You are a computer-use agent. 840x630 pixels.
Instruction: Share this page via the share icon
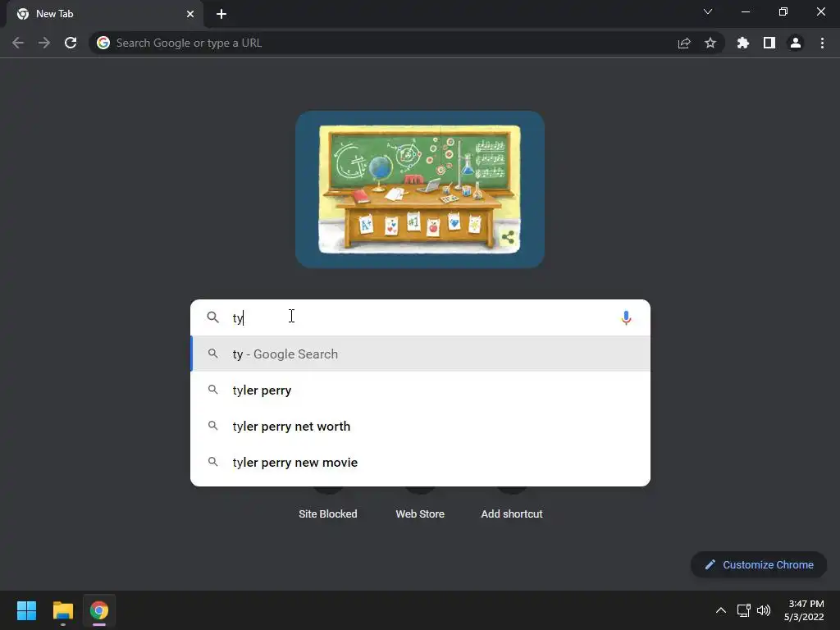click(684, 43)
